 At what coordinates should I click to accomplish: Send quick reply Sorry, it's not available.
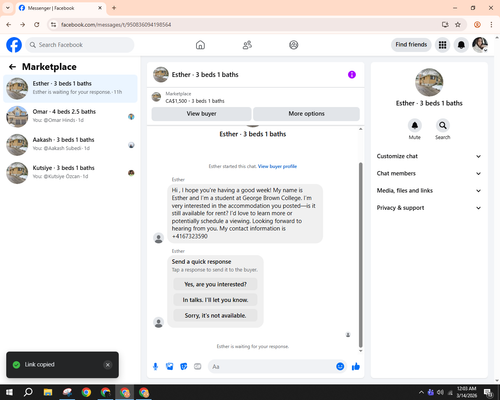pos(215,316)
